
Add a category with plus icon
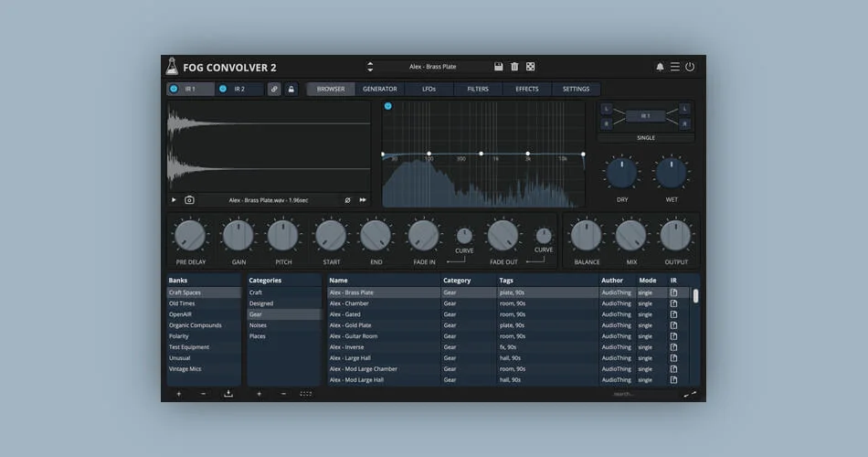259,394
